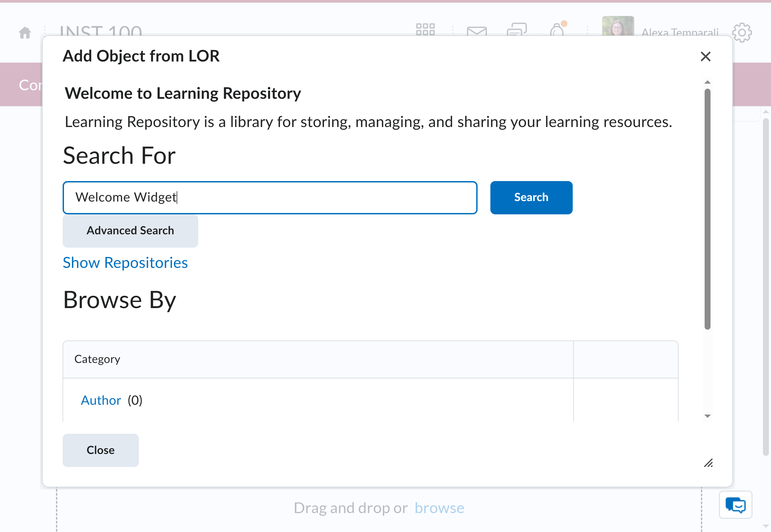Click the Close button in dialog footer

pyautogui.click(x=101, y=450)
